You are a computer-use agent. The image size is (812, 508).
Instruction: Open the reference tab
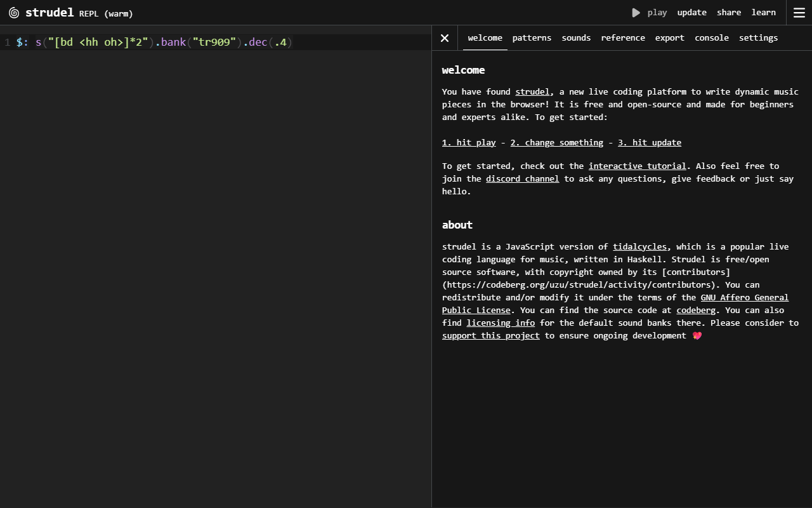coord(623,38)
